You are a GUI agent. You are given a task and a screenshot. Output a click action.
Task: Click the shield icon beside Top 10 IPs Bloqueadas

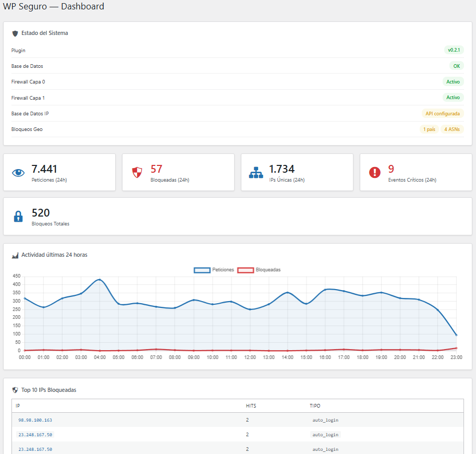click(x=15, y=390)
